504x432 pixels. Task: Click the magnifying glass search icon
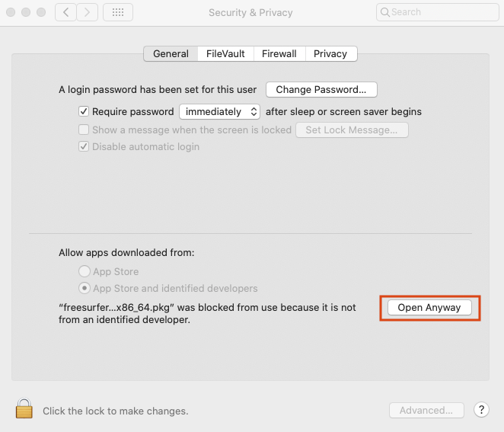tap(386, 12)
